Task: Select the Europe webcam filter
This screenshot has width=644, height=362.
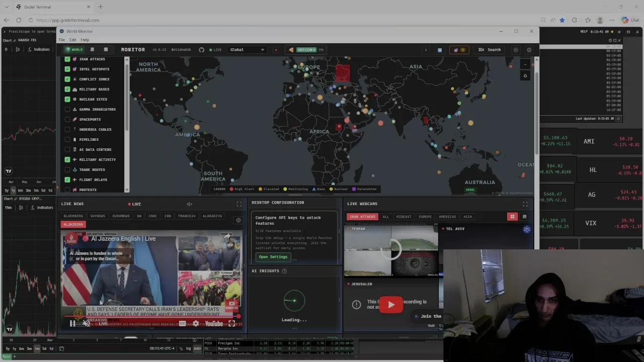Action: click(x=425, y=217)
